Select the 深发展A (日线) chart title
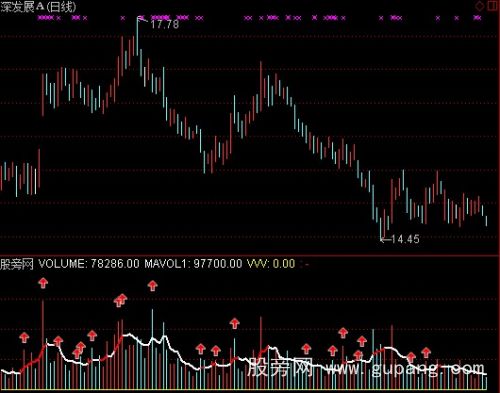The image size is (500, 393). 38,7
